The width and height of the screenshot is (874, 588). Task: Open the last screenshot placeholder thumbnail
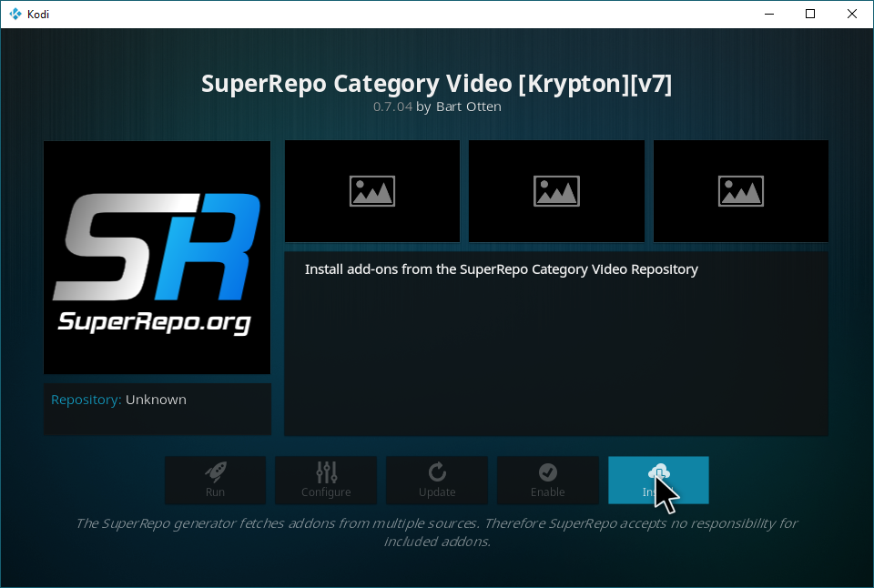click(x=741, y=191)
